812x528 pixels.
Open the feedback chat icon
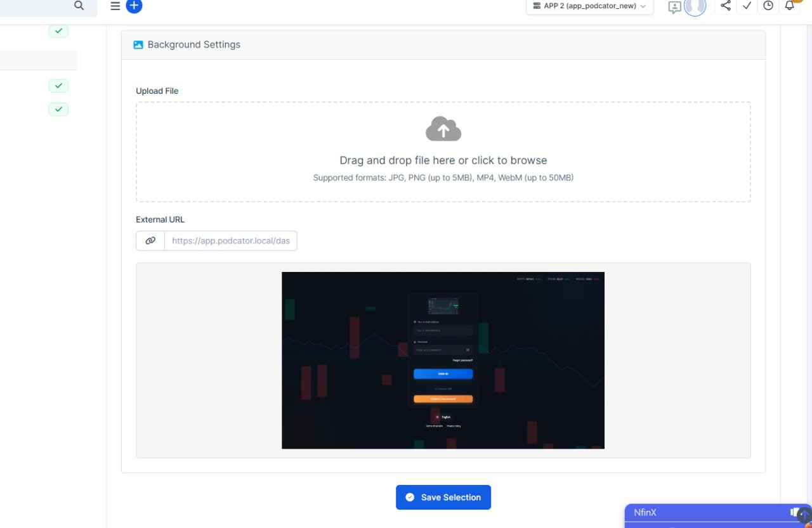tap(674, 7)
